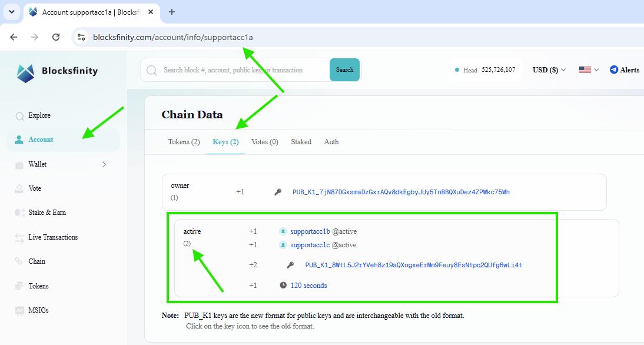
Task: Click the active permission label
Action: click(x=192, y=231)
